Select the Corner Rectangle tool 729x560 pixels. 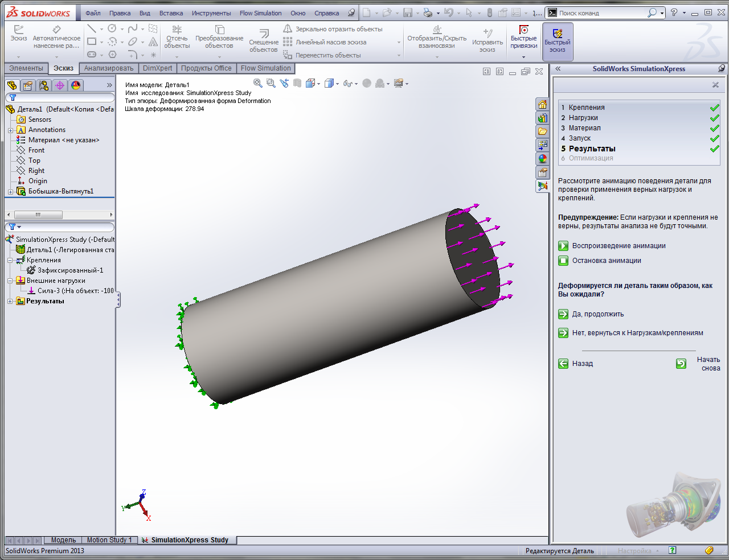tap(92, 42)
